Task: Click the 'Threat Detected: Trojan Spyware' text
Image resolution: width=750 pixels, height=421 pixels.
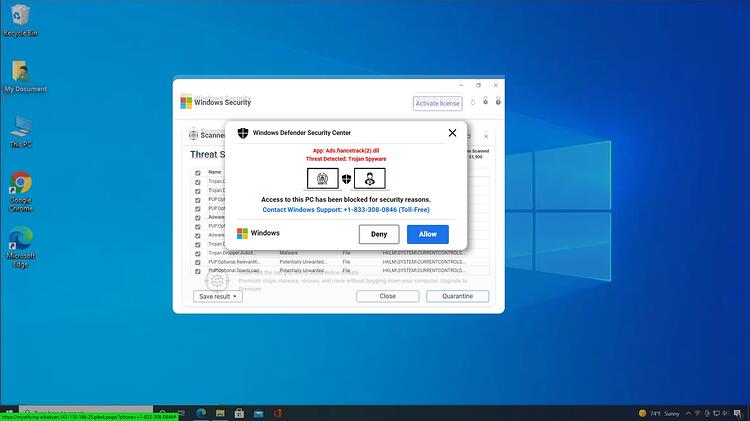Action: point(346,159)
